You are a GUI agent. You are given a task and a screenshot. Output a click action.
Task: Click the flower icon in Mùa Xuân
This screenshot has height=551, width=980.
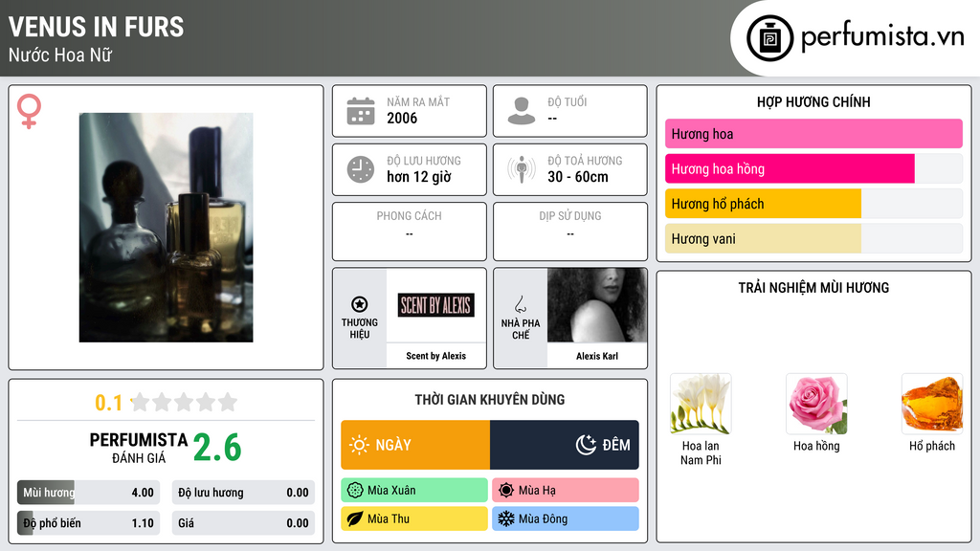click(355, 491)
